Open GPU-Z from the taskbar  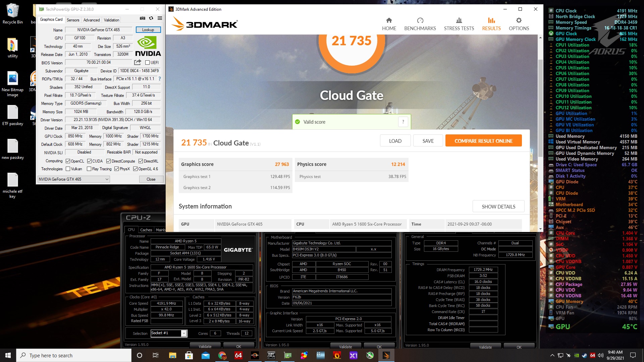288,355
